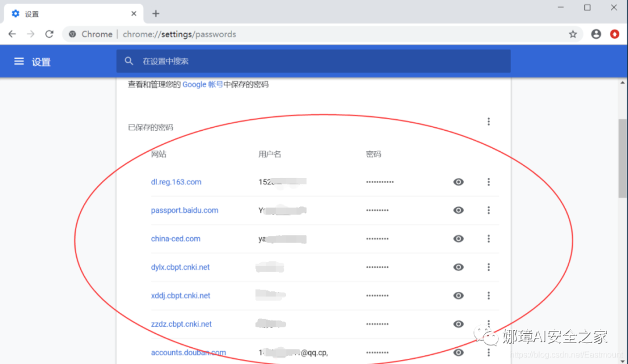Click the red update notification icon

(x=615, y=34)
